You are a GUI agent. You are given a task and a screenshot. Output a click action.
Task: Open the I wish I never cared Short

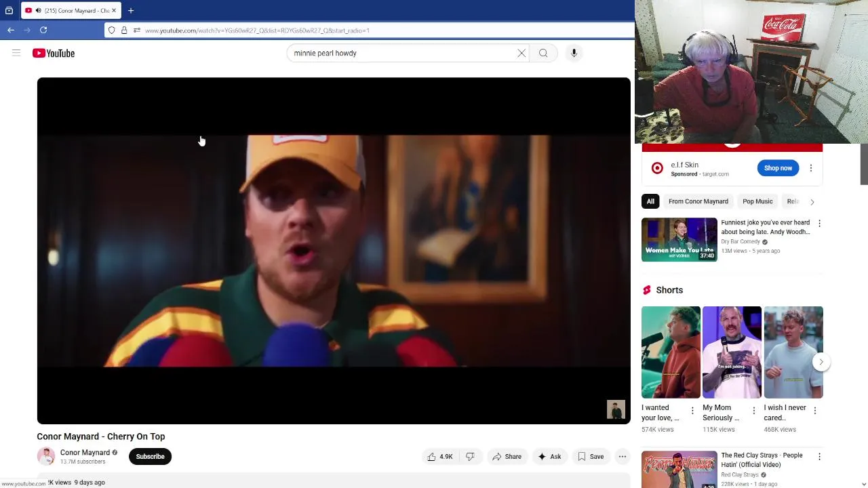(793, 352)
